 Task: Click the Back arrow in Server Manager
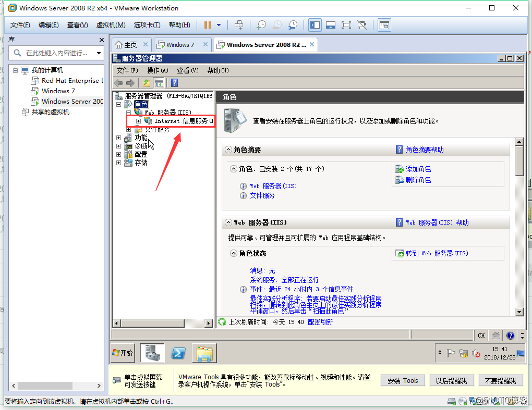pyautogui.click(x=118, y=83)
